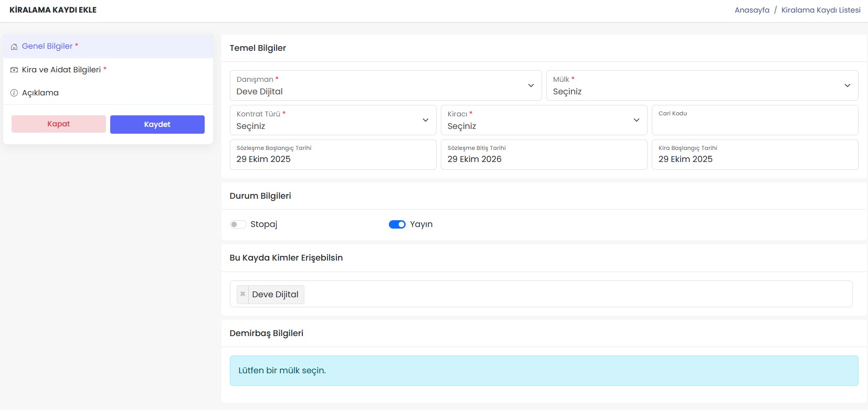
Task: Open the Danışman dropdown
Action: pyautogui.click(x=385, y=85)
